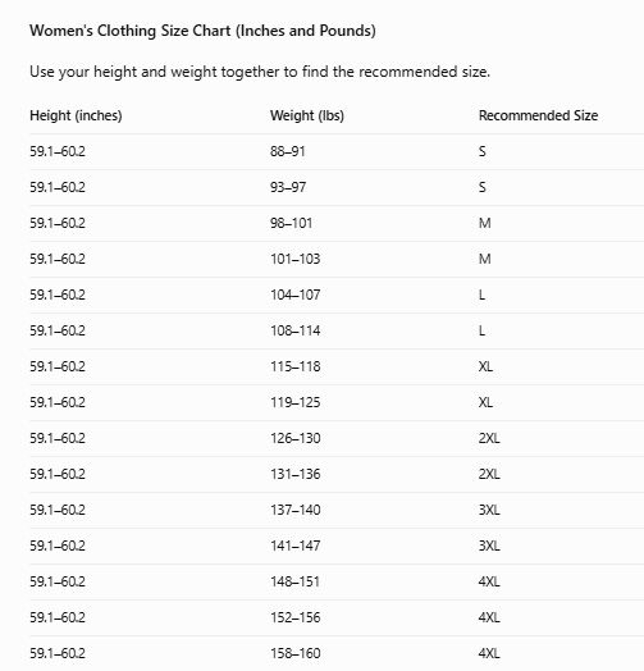Select the 115–118 weight value
The image size is (644, 671).
pyautogui.click(x=295, y=367)
